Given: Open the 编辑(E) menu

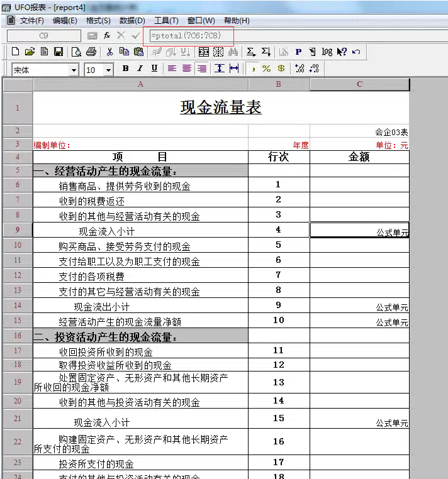Looking at the screenshot, I should [x=65, y=21].
